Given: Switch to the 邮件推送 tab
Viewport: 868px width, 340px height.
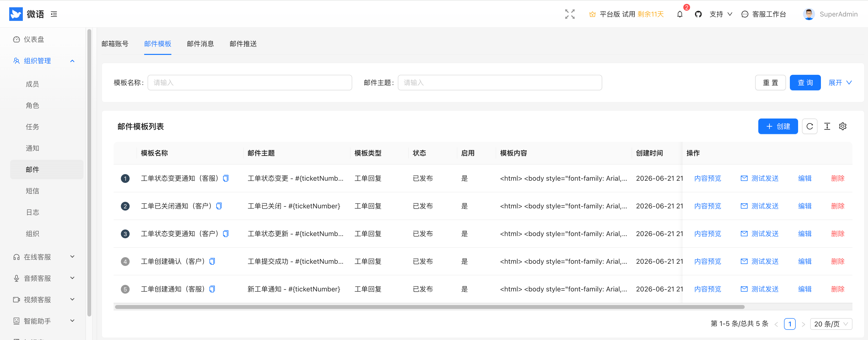Looking at the screenshot, I should coord(243,44).
